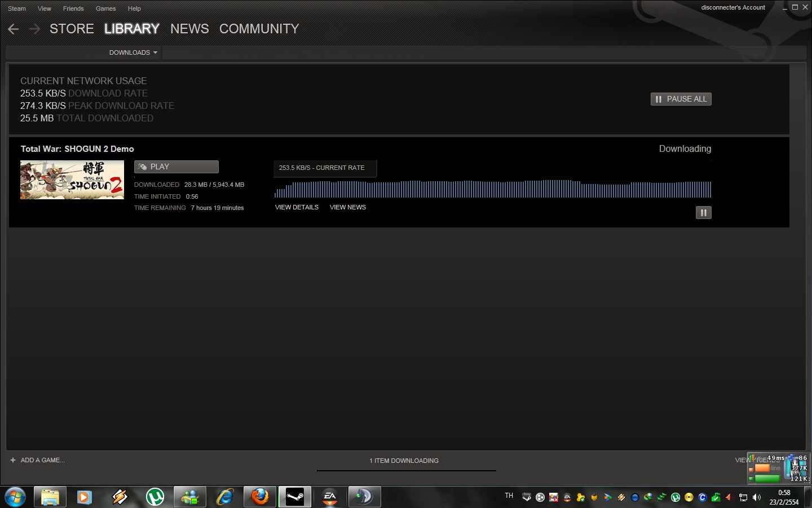Open uTorrent from the taskbar
This screenshot has width=812, height=508.
pos(155,497)
